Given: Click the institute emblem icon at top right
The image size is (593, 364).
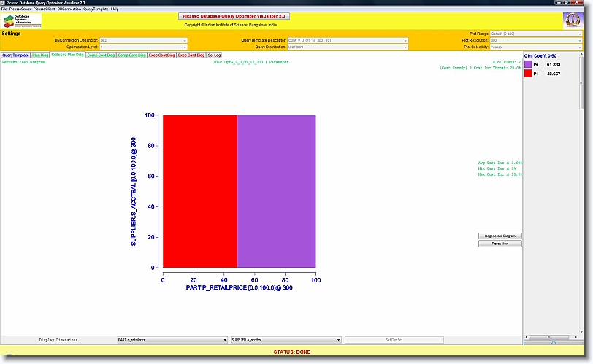Looking at the screenshot, I should 572,20.
